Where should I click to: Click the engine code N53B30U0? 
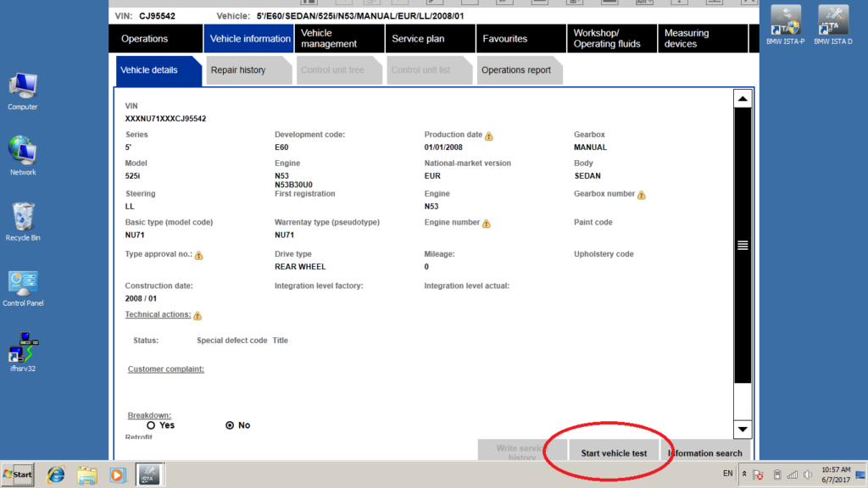coord(293,185)
